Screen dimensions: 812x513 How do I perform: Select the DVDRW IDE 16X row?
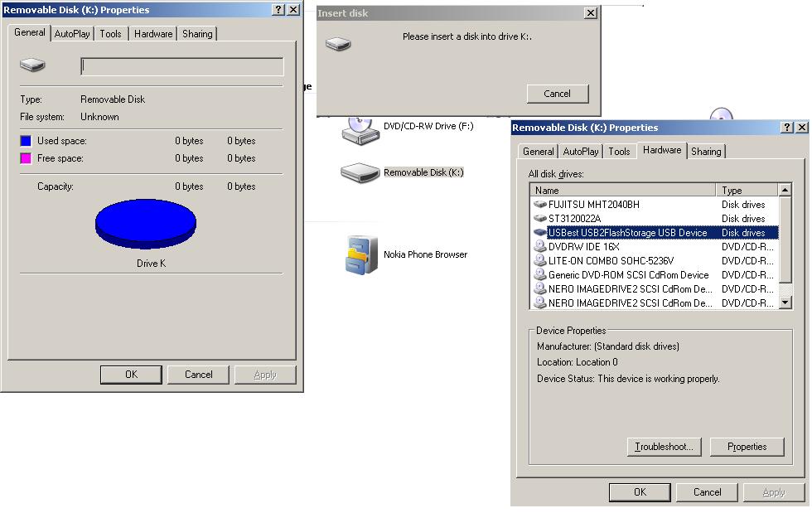[655, 247]
